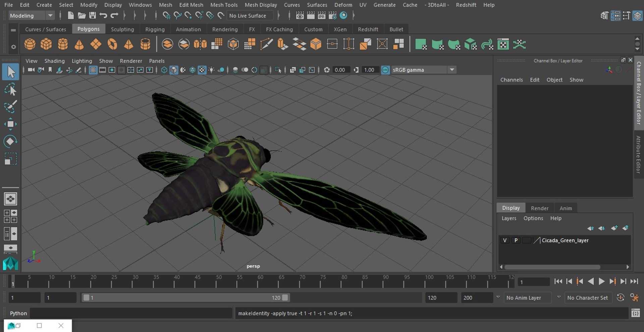
Task: Toggle isolate select in viewport
Action: (278, 70)
